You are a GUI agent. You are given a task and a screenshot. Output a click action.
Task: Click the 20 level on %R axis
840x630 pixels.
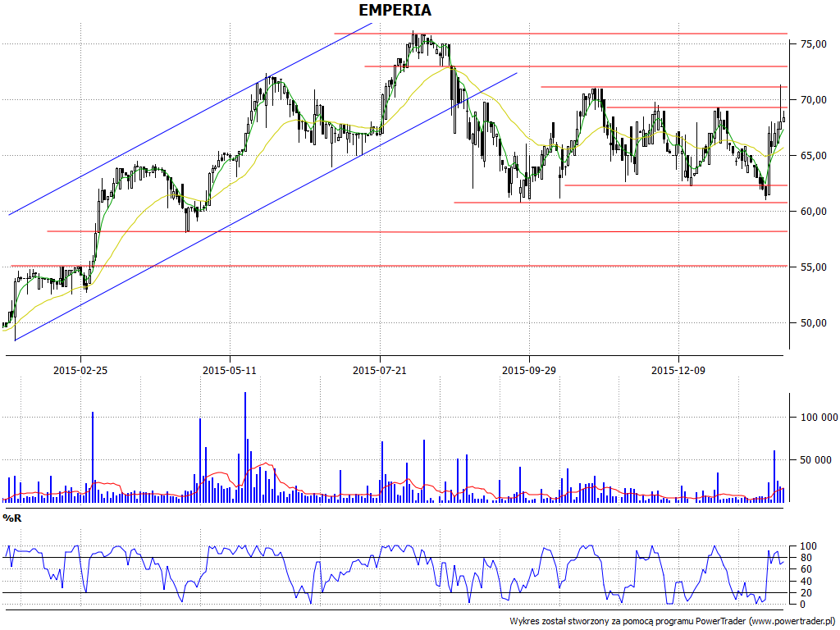click(x=806, y=593)
